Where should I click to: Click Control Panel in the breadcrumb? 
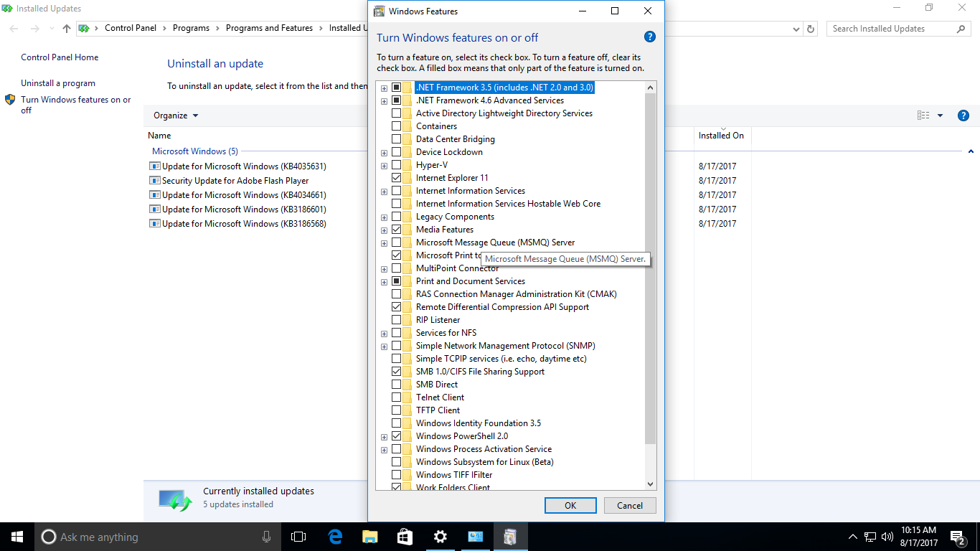tap(131, 28)
